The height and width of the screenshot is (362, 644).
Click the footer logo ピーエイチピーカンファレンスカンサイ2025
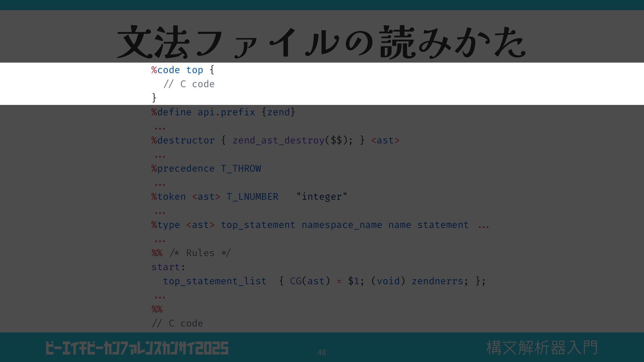pos(137,348)
